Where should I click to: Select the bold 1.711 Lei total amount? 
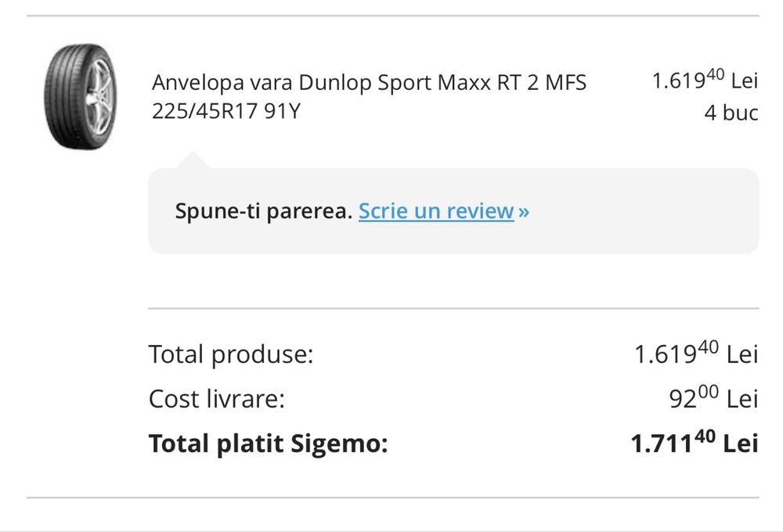(x=695, y=444)
